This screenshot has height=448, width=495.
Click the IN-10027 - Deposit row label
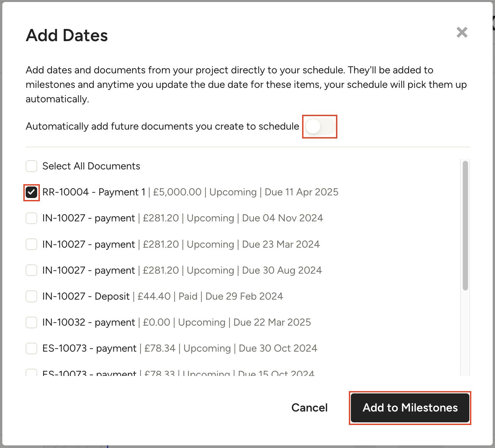(x=86, y=296)
